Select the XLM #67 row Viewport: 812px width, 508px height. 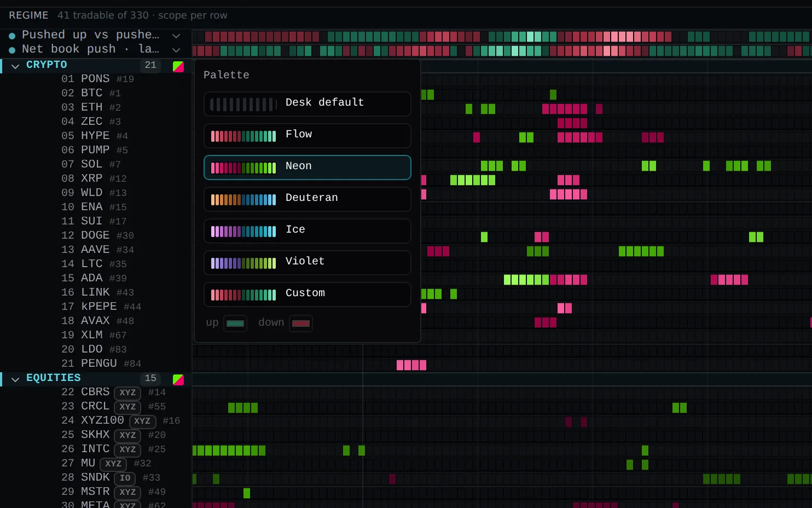click(96, 335)
